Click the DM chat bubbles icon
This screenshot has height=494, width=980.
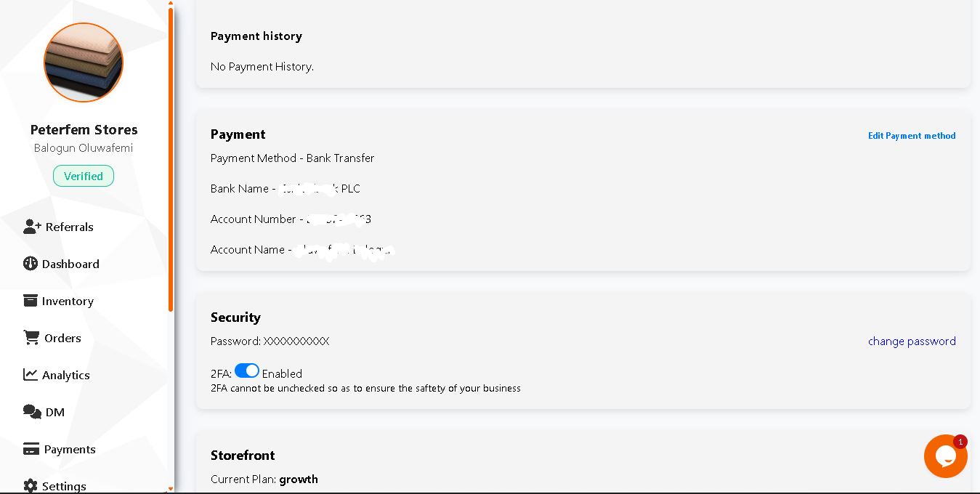click(32, 412)
